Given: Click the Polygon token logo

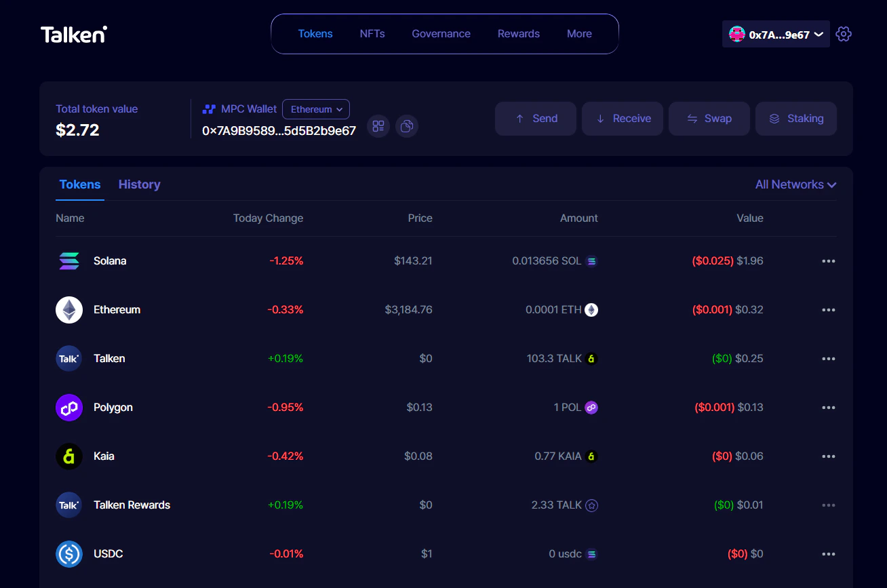Looking at the screenshot, I should [69, 408].
